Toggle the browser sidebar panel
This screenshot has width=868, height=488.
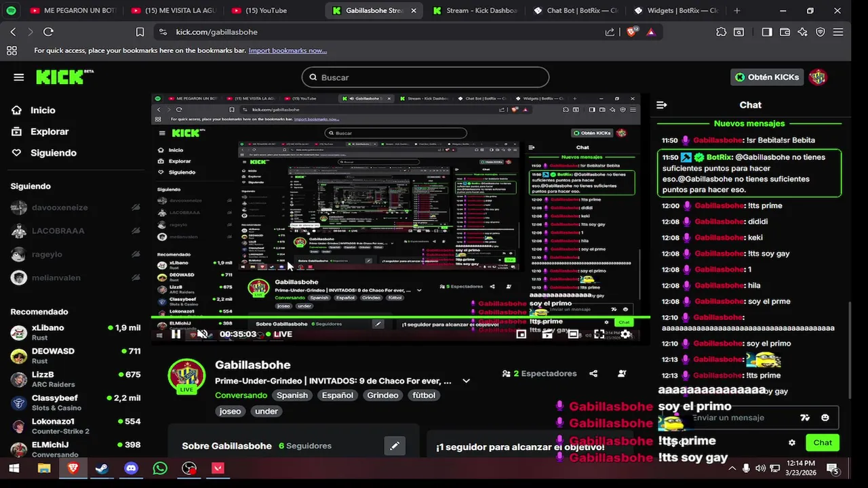pyautogui.click(x=767, y=32)
